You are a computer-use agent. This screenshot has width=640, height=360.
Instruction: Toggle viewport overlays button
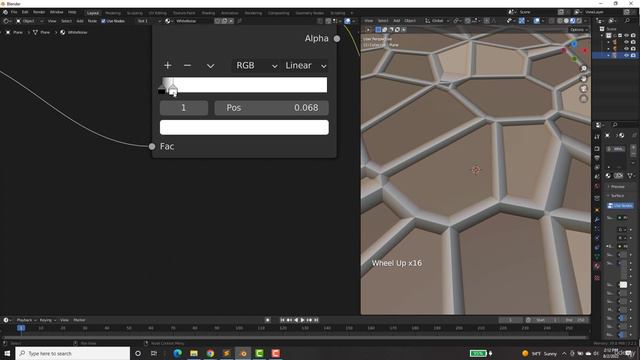[x=537, y=20]
